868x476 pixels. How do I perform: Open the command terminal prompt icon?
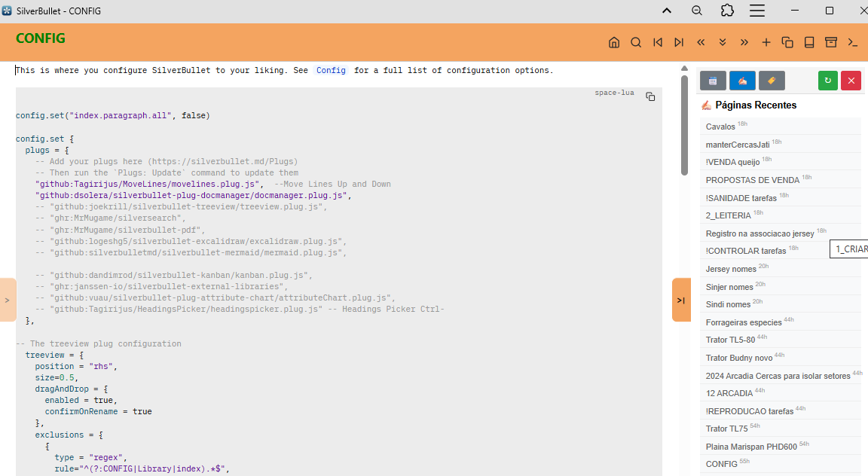coord(853,43)
